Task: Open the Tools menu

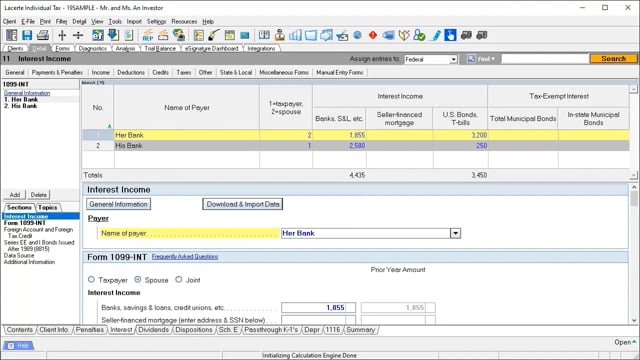Action: click(115, 22)
